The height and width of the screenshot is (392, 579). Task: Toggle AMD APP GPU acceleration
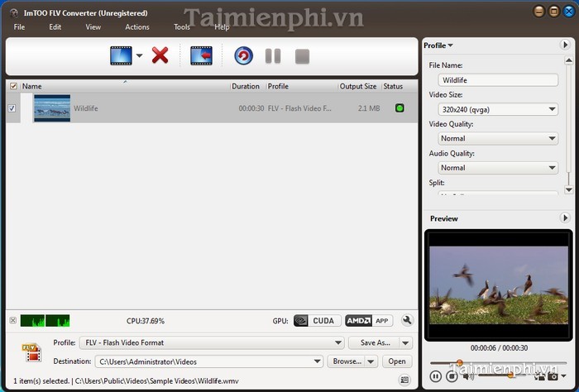pos(369,320)
